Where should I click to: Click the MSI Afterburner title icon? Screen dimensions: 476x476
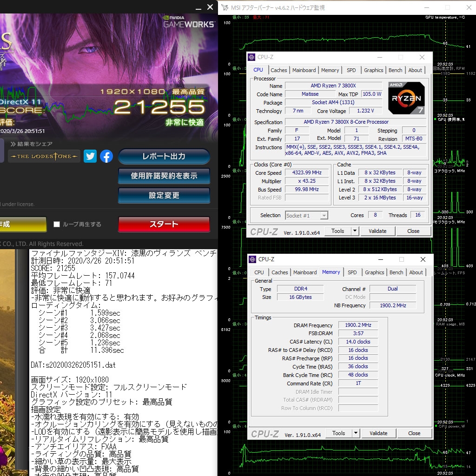tap(225, 7)
